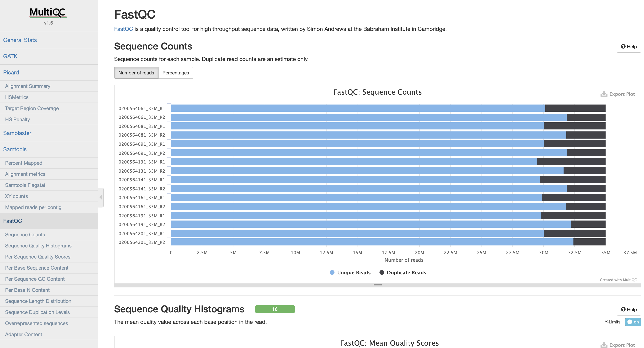
Task: Jump to Adapter Content
Action: (49, 335)
